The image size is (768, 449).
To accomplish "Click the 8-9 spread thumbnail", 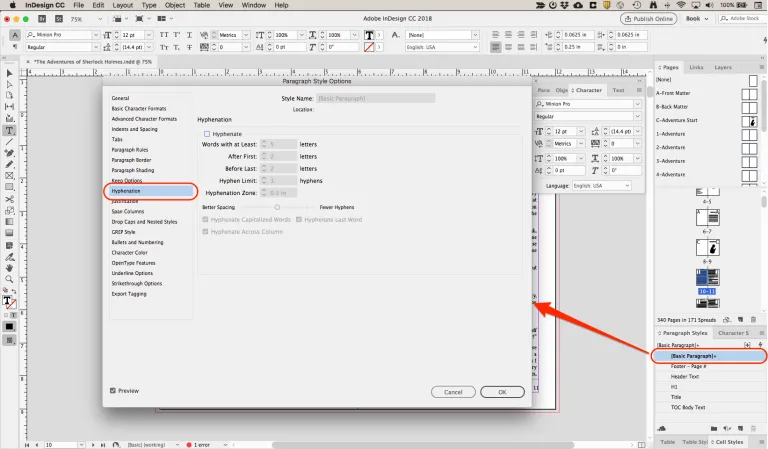I will (x=708, y=248).
